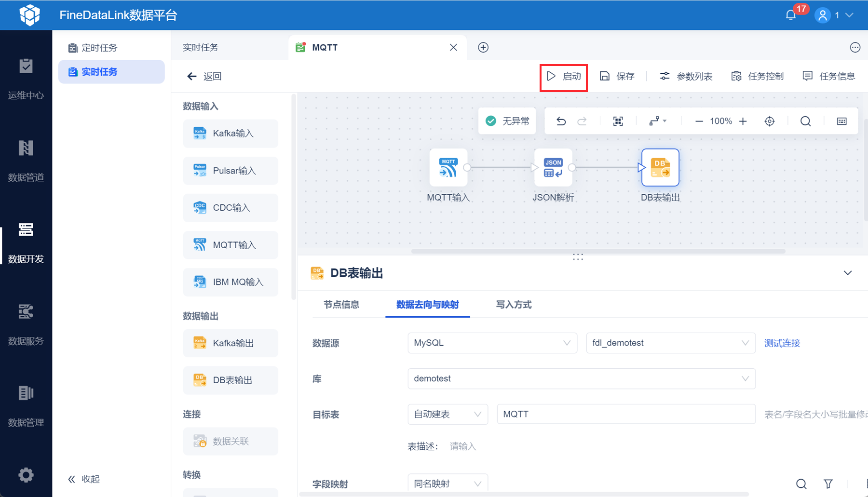
Task: Pick IBM MQ输入 from the node palette
Action: coord(231,282)
